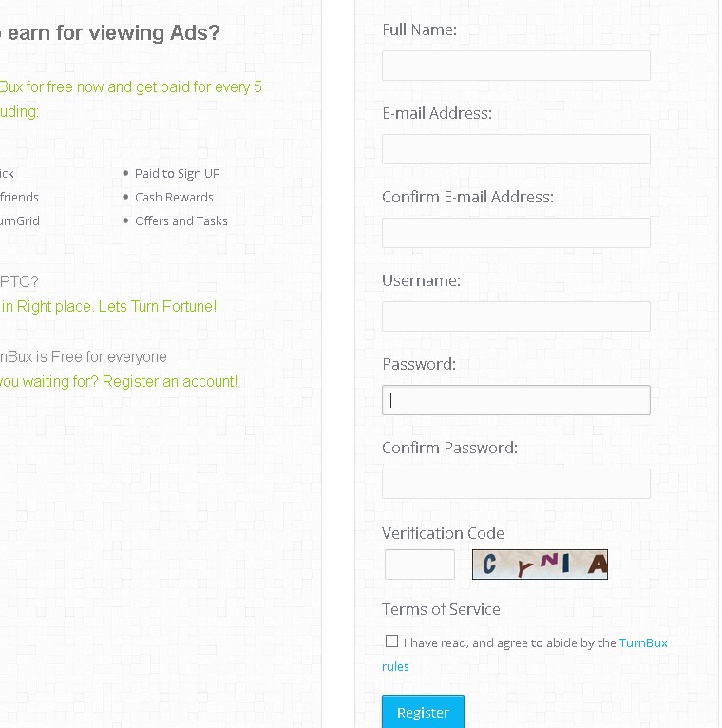Focus the E-mail Address text box
Viewport: 722px width, 728px height.
(x=516, y=149)
